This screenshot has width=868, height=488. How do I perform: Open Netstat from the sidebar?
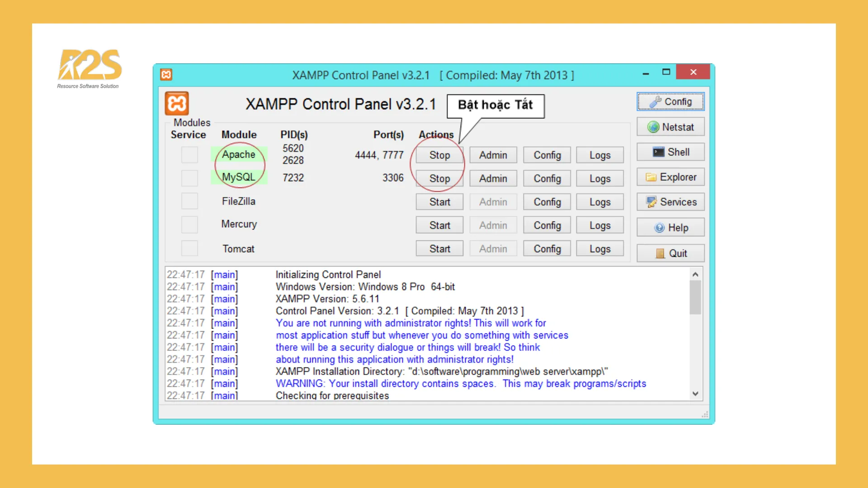click(x=670, y=127)
